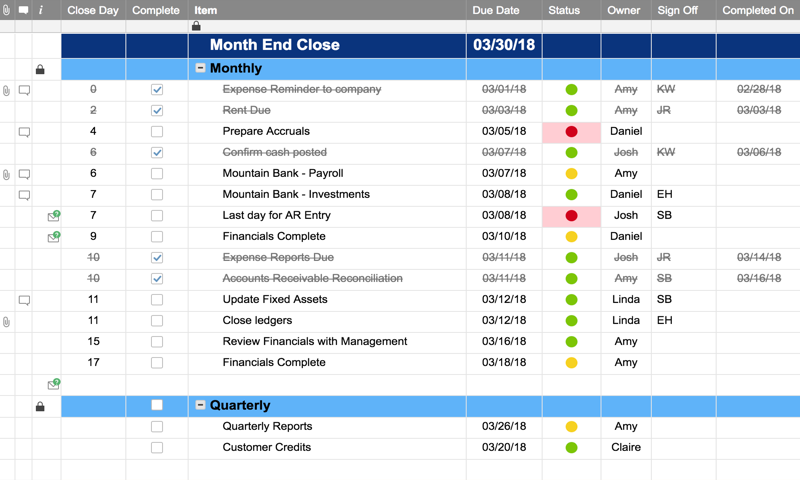
Task: Open attachment on Expense Reminder row
Action: click(7, 90)
